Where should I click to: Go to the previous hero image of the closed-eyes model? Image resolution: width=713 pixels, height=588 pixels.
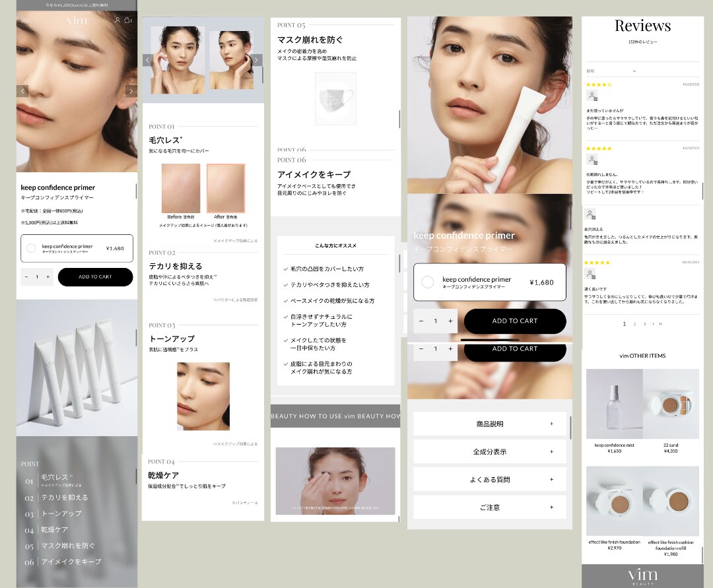click(22, 91)
